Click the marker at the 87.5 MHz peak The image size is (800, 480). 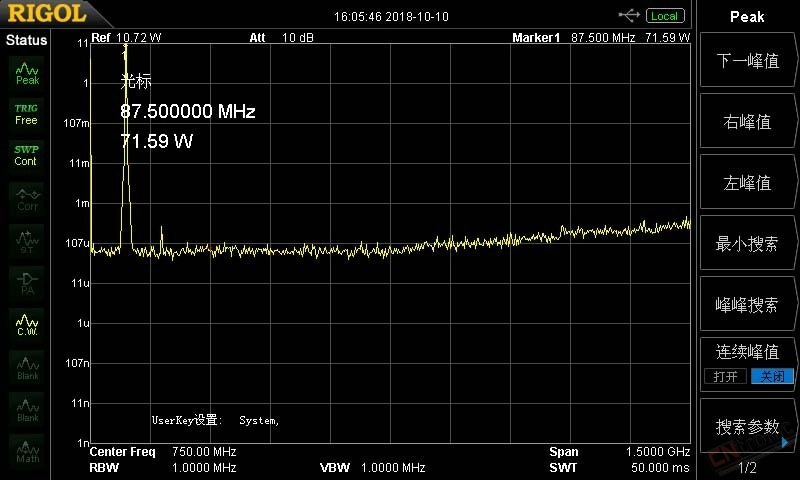point(125,47)
